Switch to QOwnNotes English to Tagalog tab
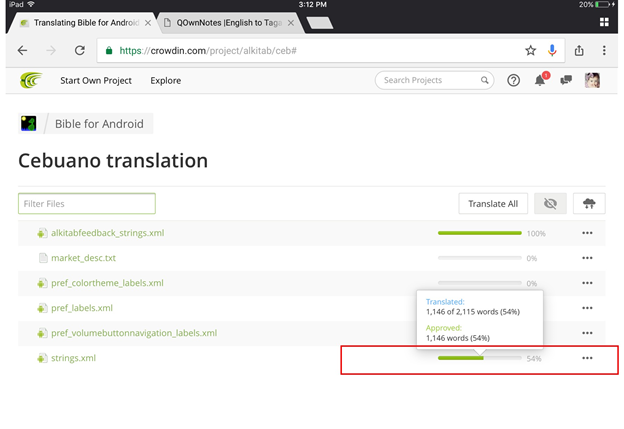 coord(229,23)
